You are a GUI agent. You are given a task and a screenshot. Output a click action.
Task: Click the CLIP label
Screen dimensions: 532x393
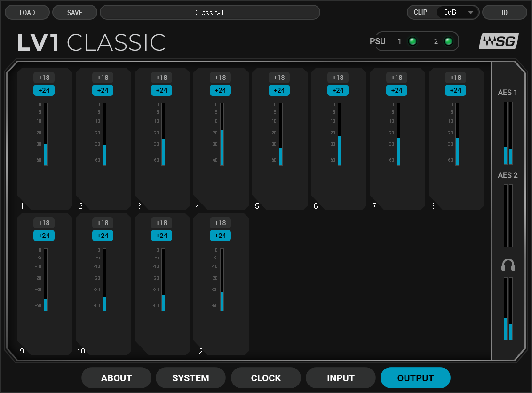tap(421, 12)
